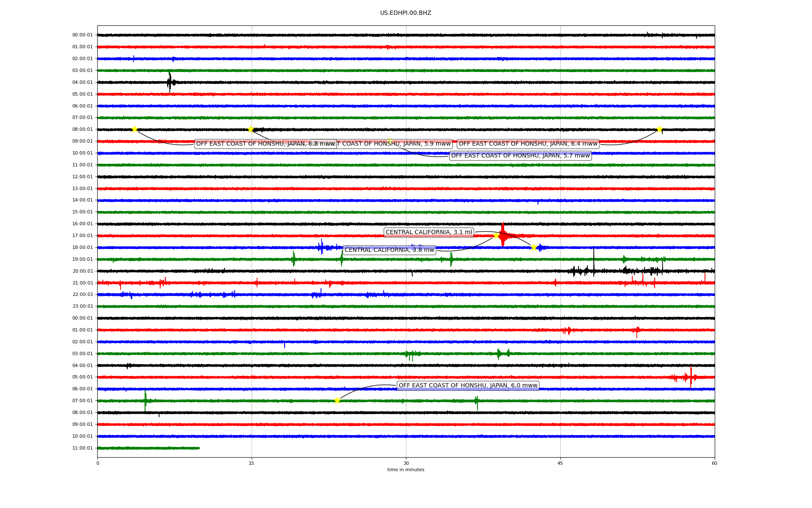Click the star on the 17:00:01 red trace
This screenshot has width=812, height=508.
coord(496,235)
